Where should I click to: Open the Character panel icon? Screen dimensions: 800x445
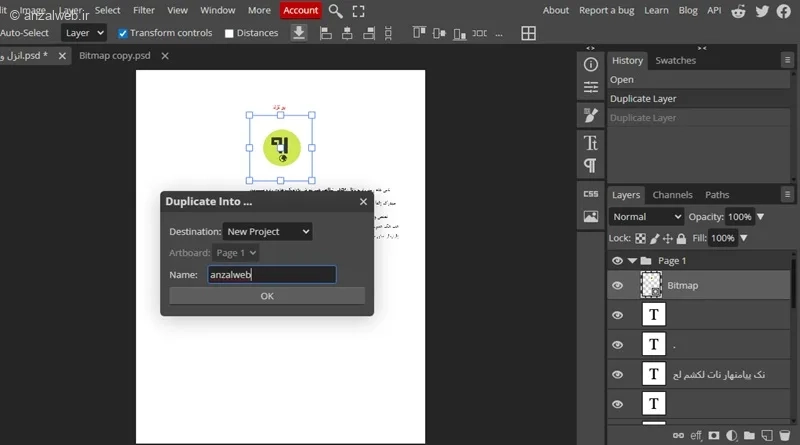(x=591, y=143)
